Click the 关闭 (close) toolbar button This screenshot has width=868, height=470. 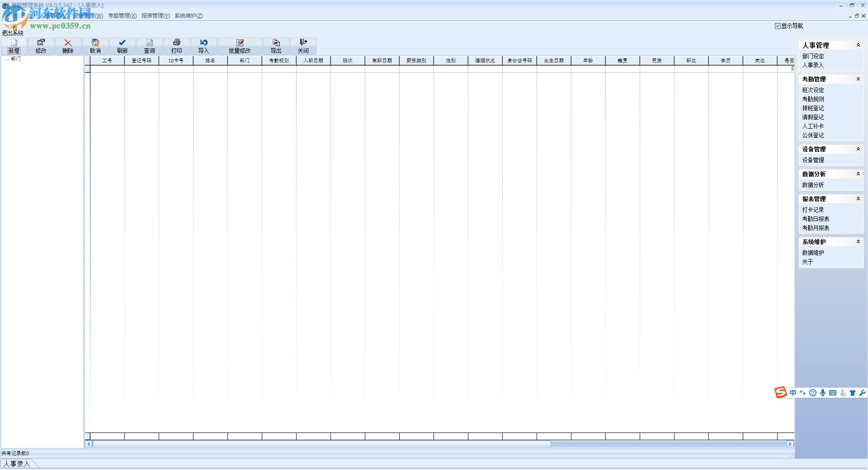pos(303,46)
